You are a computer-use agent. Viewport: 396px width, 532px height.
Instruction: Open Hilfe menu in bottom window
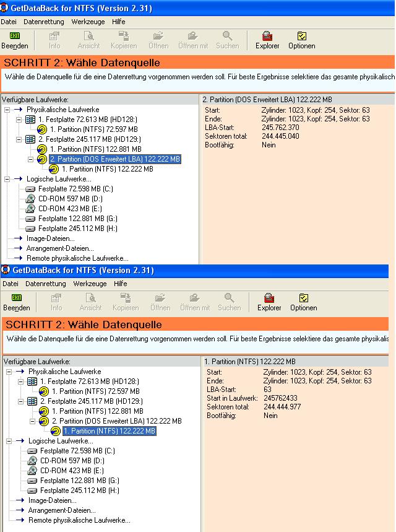(x=121, y=284)
